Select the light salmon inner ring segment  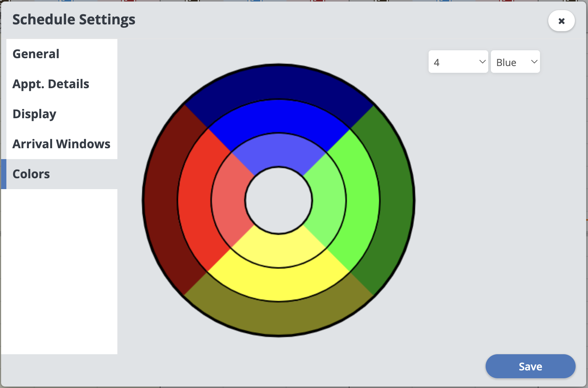coord(228,200)
